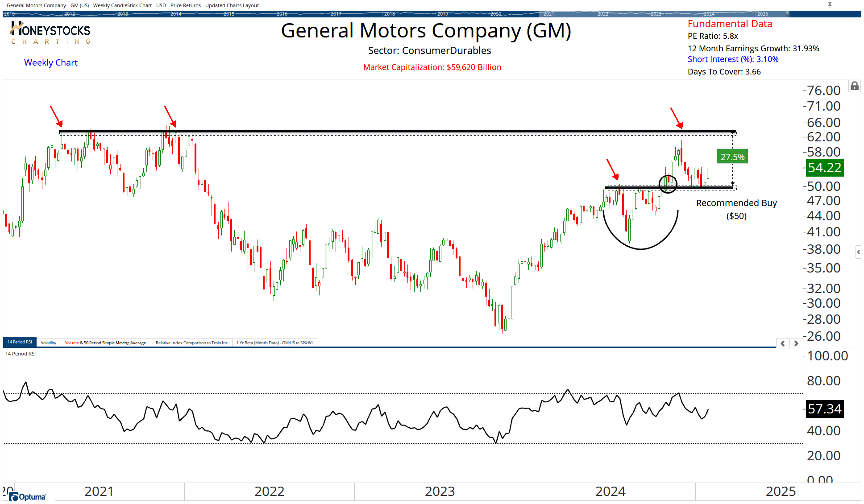Click 2014 on the overview timeline

(175, 14)
